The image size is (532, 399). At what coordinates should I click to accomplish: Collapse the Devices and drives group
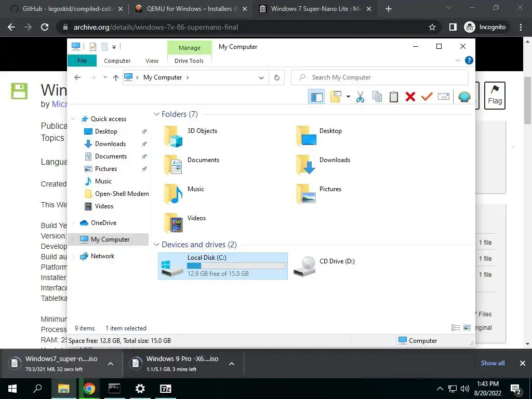[x=156, y=245]
